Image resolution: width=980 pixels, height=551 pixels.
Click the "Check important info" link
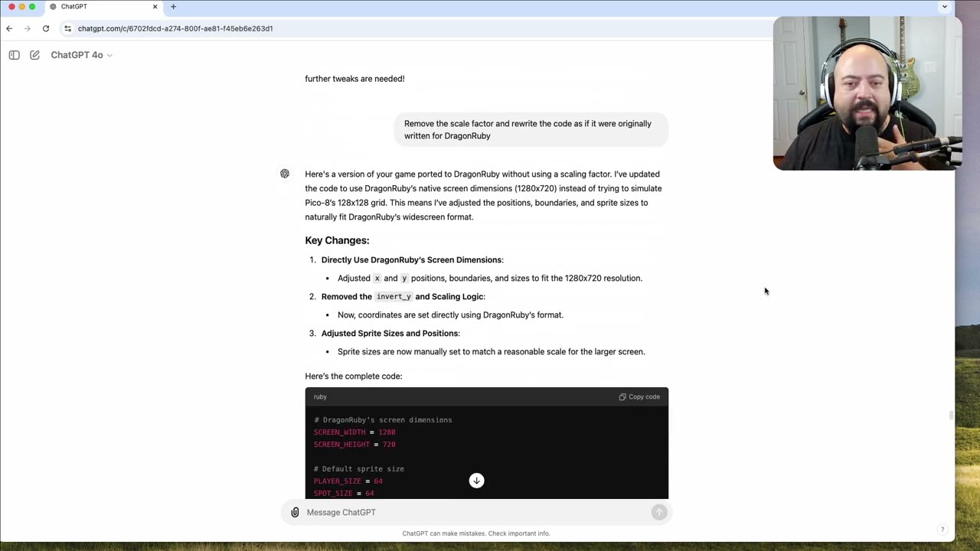[518, 533]
